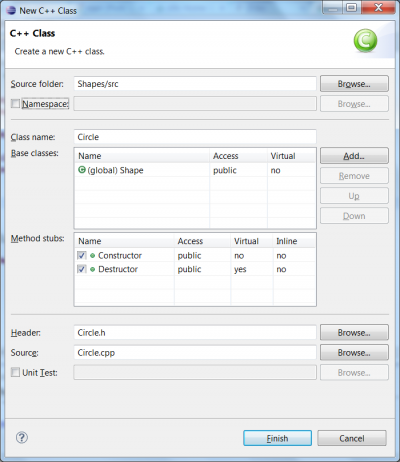The height and width of the screenshot is (462, 400).
Task: Browse for the Source folder
Action: click(354, 84)
